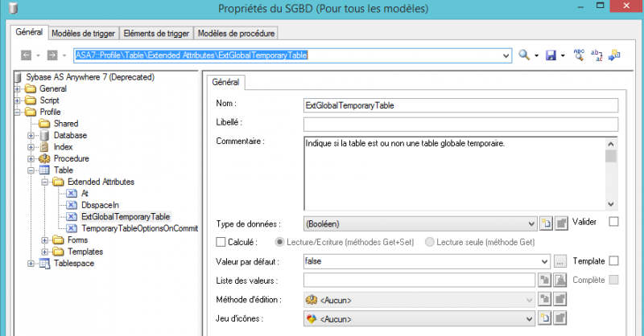
Task: Click the Database cylinder icon in tree
Action: pyautogui.click(x=44, y=135)
